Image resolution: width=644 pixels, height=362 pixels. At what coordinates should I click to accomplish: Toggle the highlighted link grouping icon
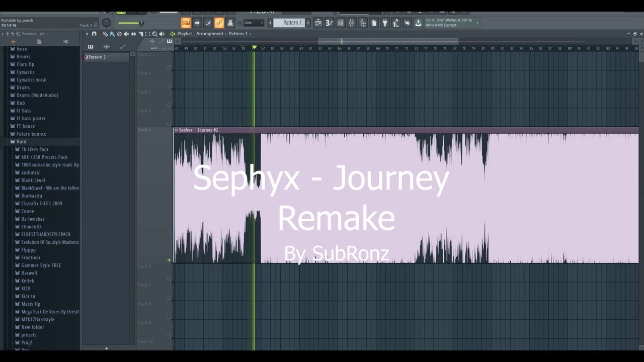(x=219, y=23)
